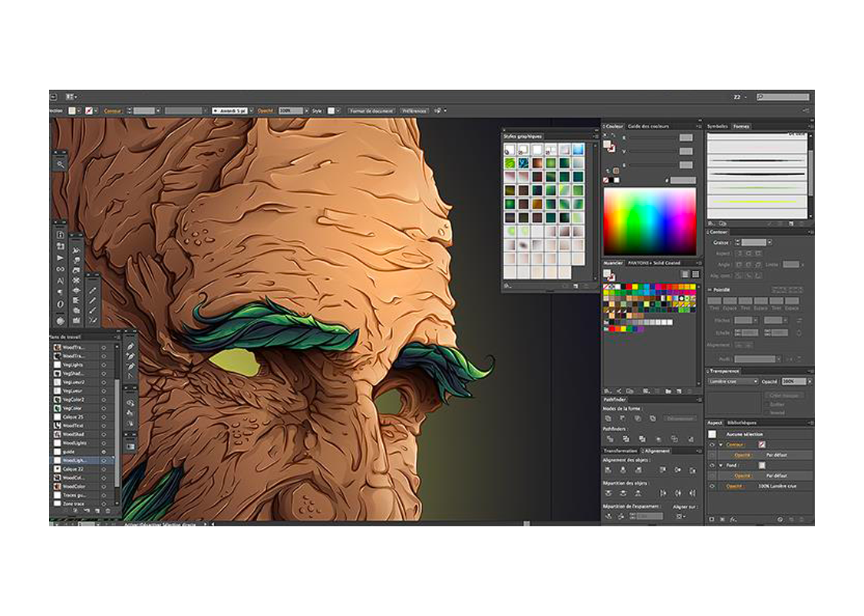864x616 pixels.
Task: Distribute objects by horizontal centers
Action: 678,493
